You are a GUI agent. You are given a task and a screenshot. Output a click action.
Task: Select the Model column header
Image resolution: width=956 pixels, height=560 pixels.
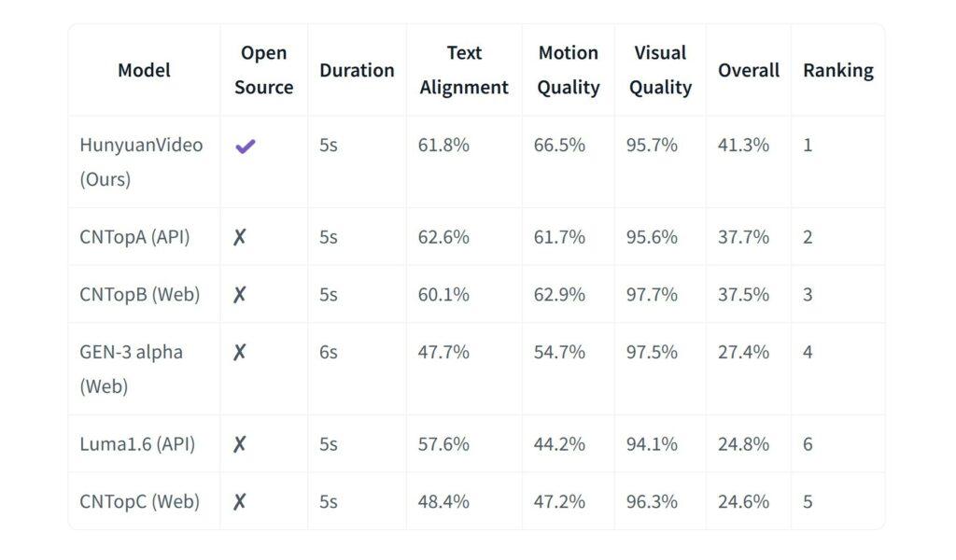[144, 70]
